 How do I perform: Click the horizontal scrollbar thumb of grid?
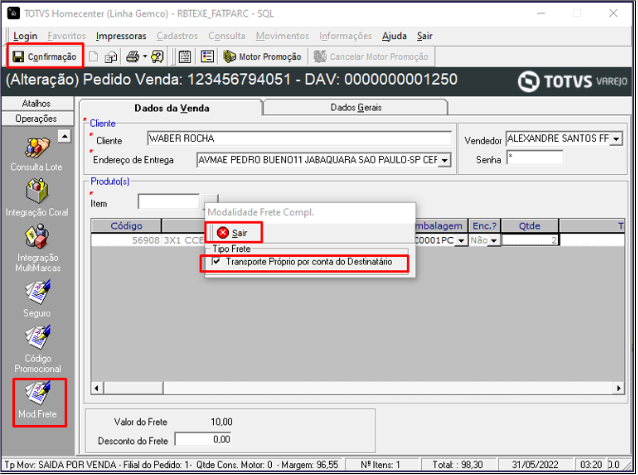point(133,388)
